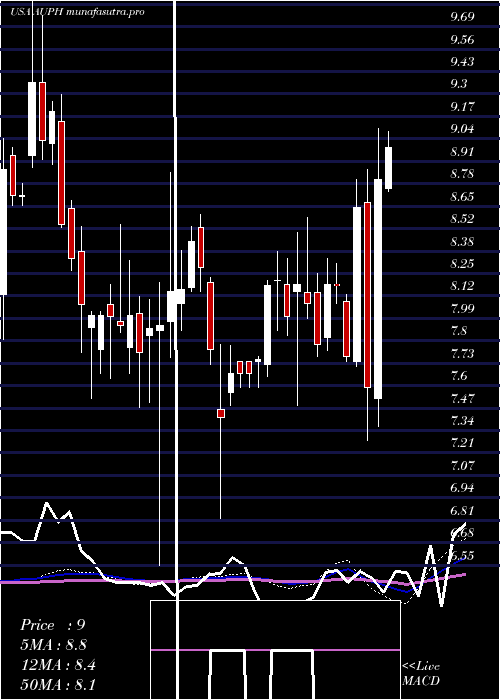Click the 8.65 price axis label
The width and height of the screenshot is (500, 700).
point(462,196)
